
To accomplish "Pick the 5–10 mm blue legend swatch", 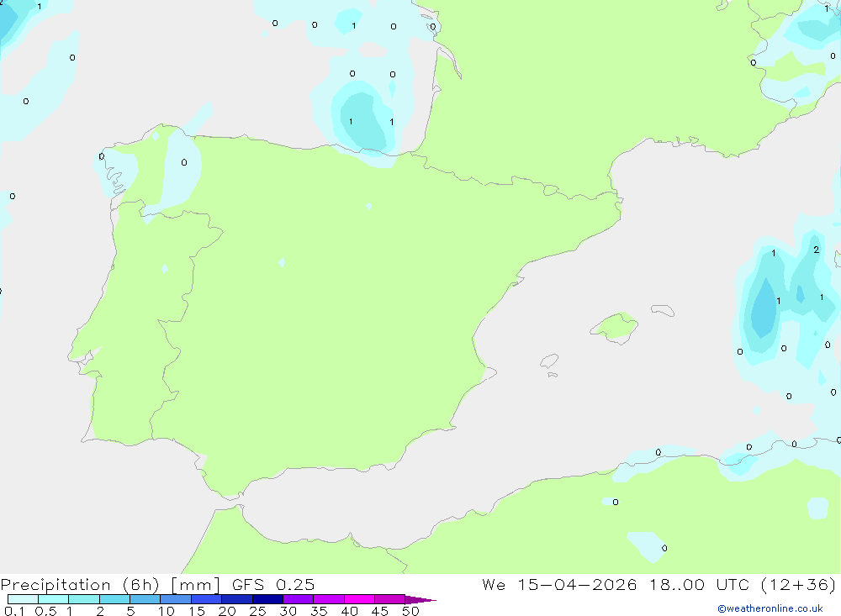I will 145,599.
